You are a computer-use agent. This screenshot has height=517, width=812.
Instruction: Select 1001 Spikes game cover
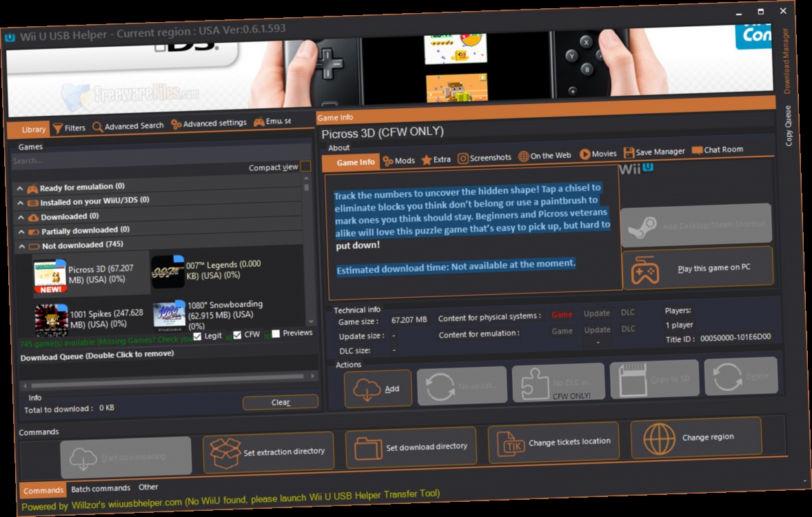click(51, 320)
